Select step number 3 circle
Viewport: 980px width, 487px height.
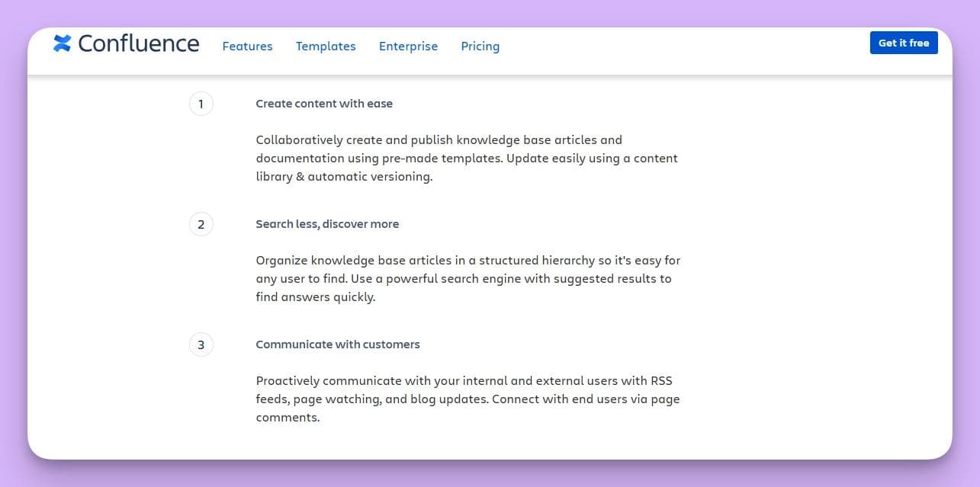[x=201, y=344]
